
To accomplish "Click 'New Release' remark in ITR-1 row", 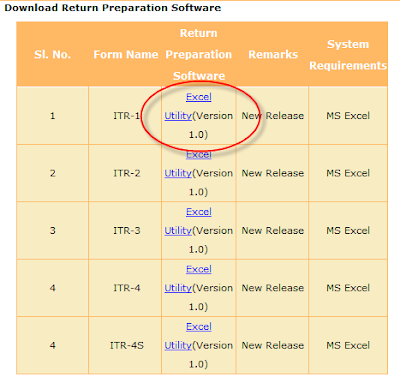I will pyautogui.click(x=273, y=116).
